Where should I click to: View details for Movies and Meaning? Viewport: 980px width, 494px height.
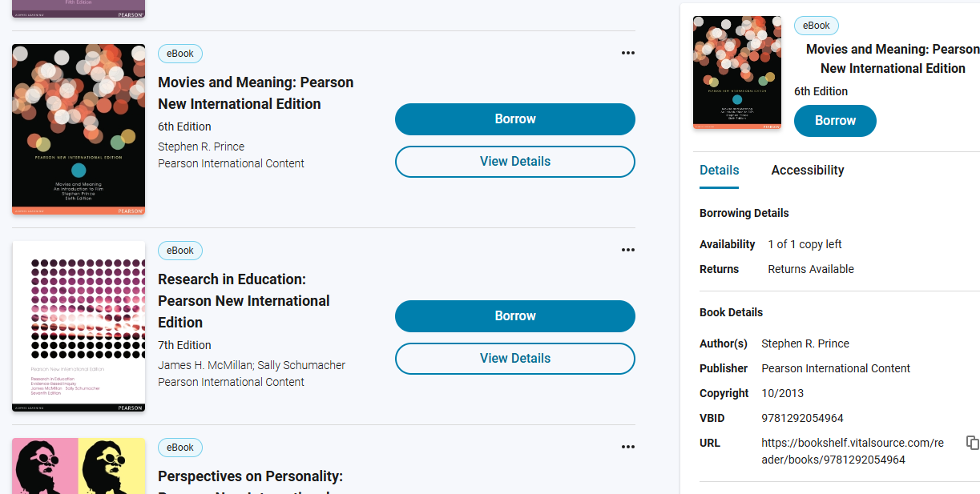click(x=514, y=161)
